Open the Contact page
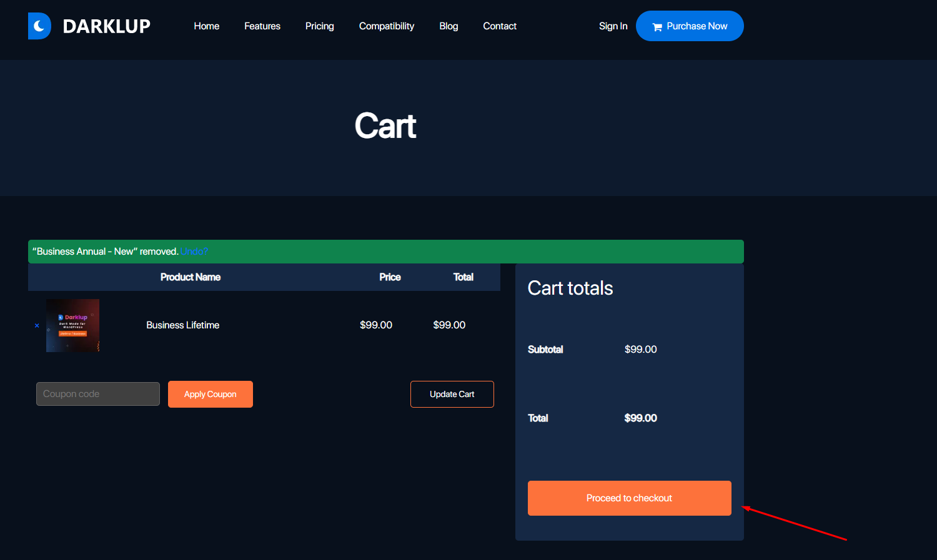937x560 pixels. click(500, 26)
